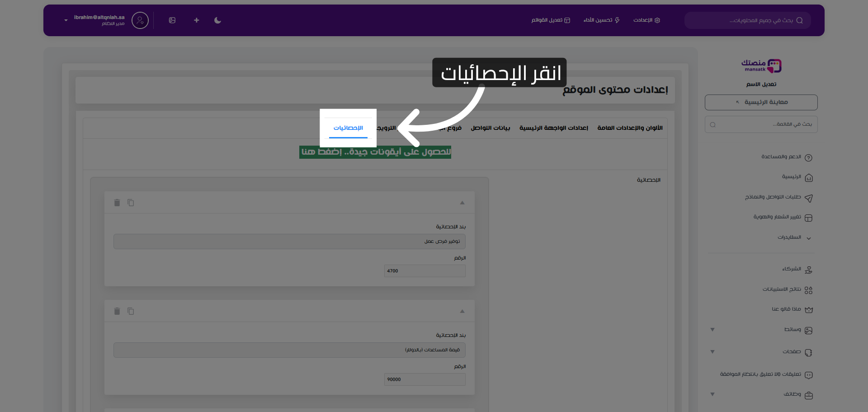Duplicate the first statistic card with copy icon
Screen dimensions: 868x412
(x=131, y=203)
